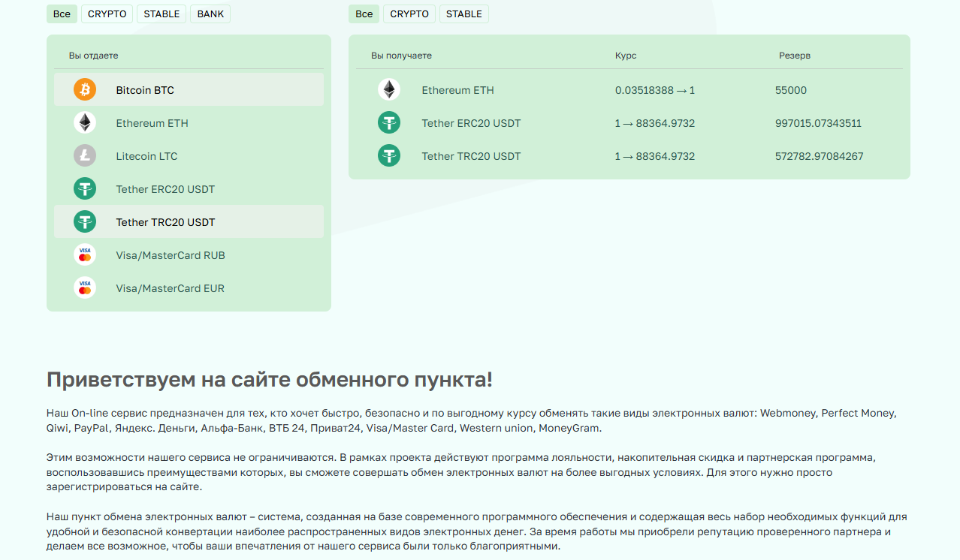The image size is (960, 560).
Task: Switch to the STABLE tab in left panel
Action: tap(161, 14)
